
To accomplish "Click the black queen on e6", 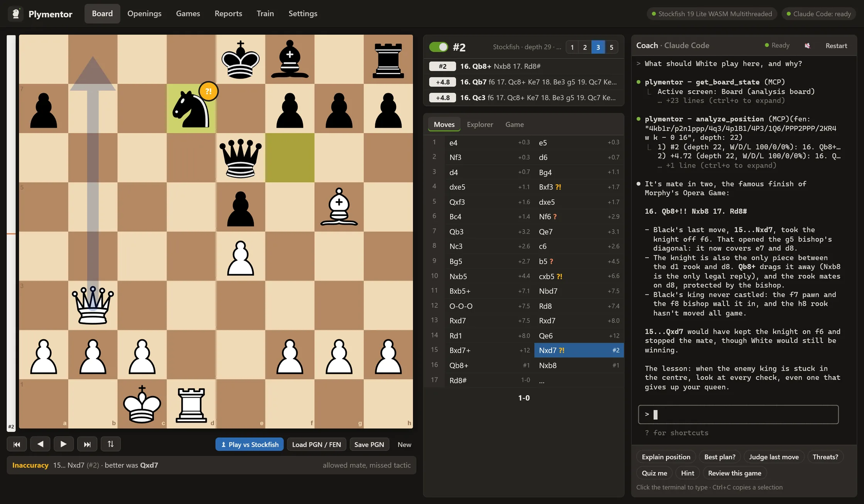I will (x=240, y=158).
